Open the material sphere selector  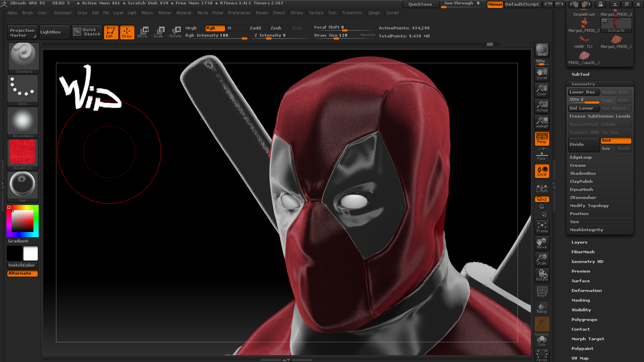(23, 187)
